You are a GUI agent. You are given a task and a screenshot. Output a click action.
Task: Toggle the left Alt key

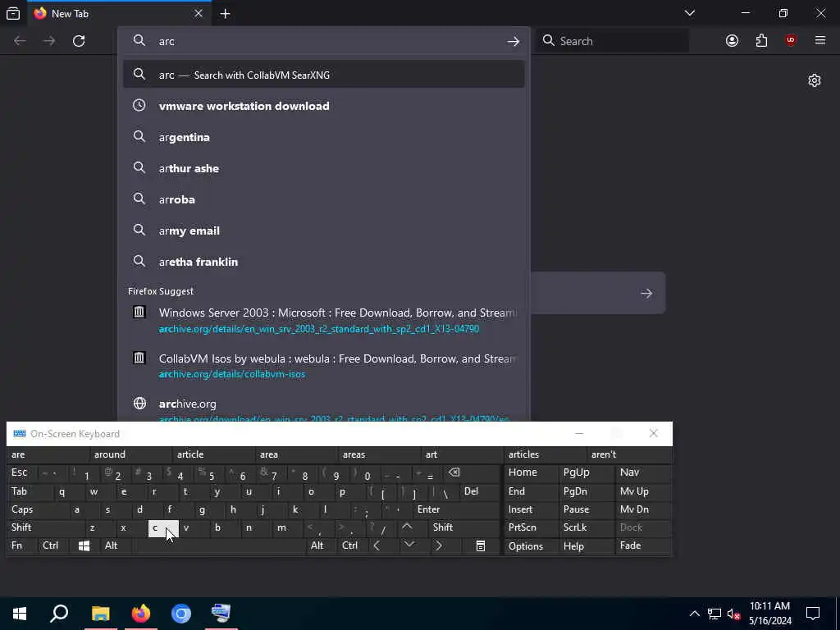pyautogui.click(x=115, y=546)
